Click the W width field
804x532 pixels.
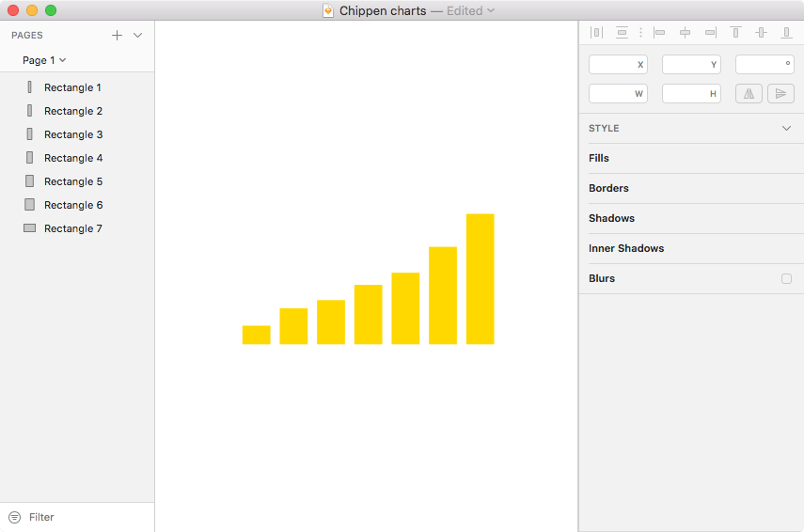tap(618, 94)
